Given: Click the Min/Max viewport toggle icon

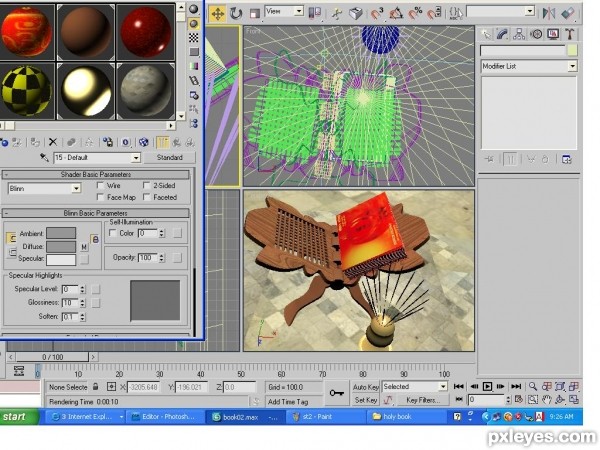Looking at the screenshot, I should click(x=574, y=400).
